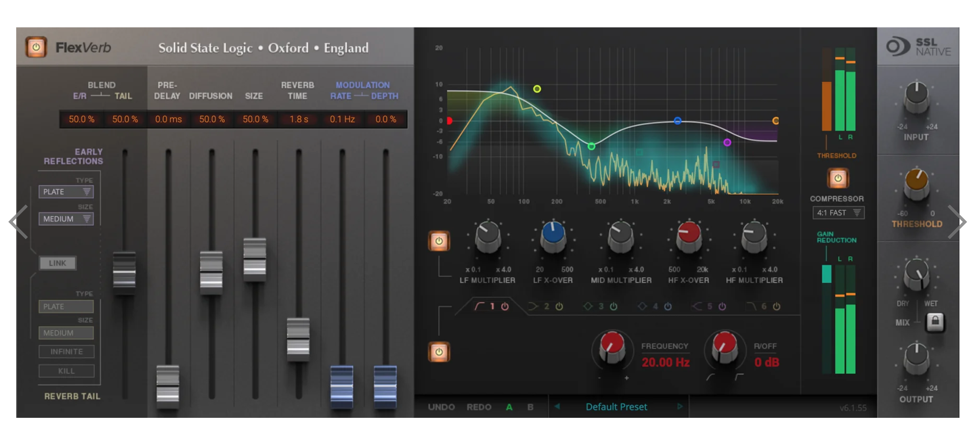Click REDO in the bottom bar

tap(479, 407)
